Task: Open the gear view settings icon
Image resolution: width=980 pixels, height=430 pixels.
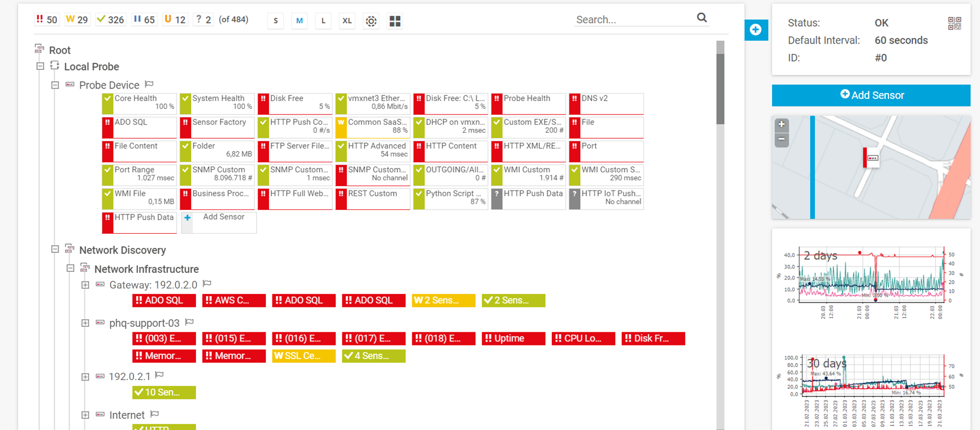Action: point(371,21)
